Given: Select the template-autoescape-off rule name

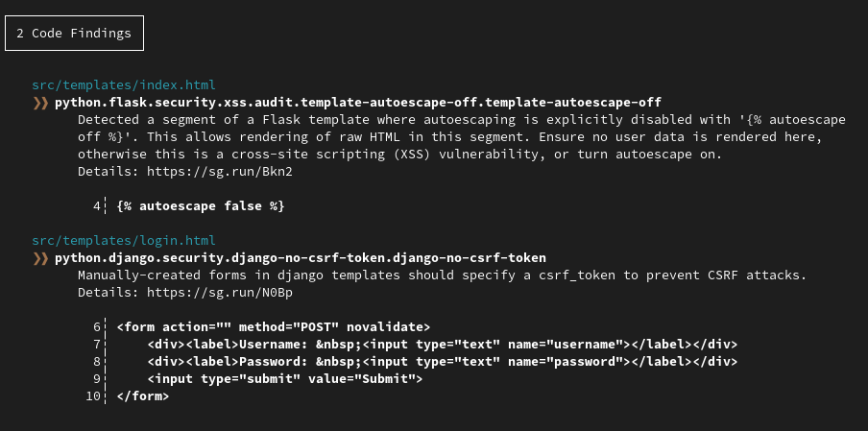Looking at the screenshot, I should 358,102.
